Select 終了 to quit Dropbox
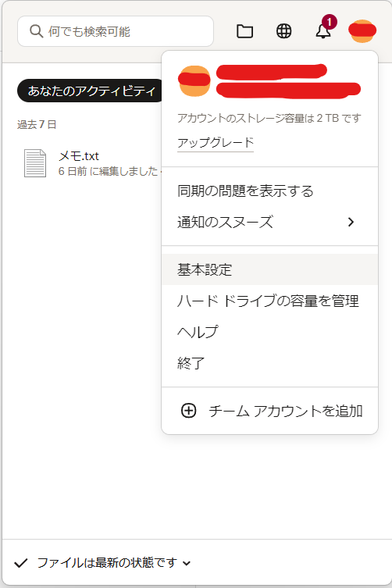Image resolution: width=392 pixels, height=588 pixels. (x=269, y=363)
